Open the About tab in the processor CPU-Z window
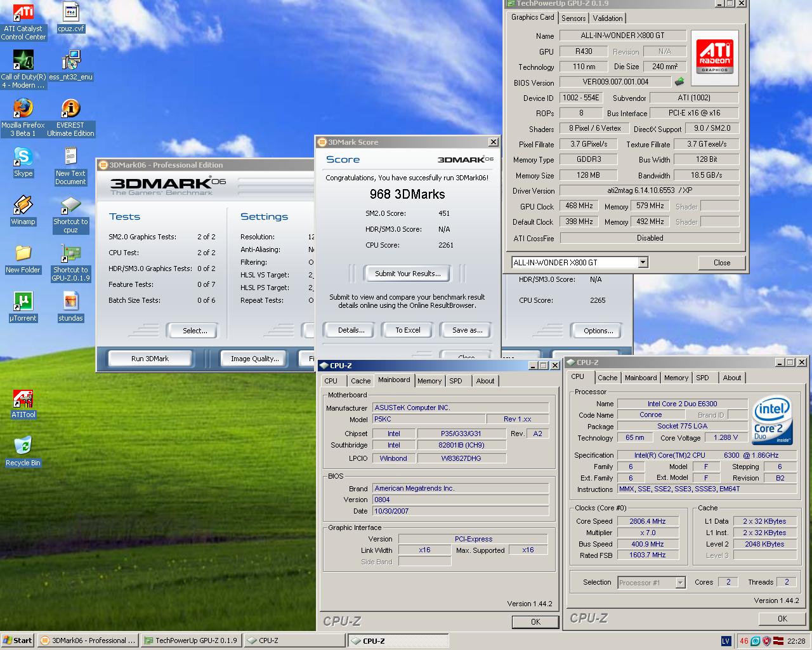The height and width of the screenshot is (650, 812). click(x=731, y=378)
